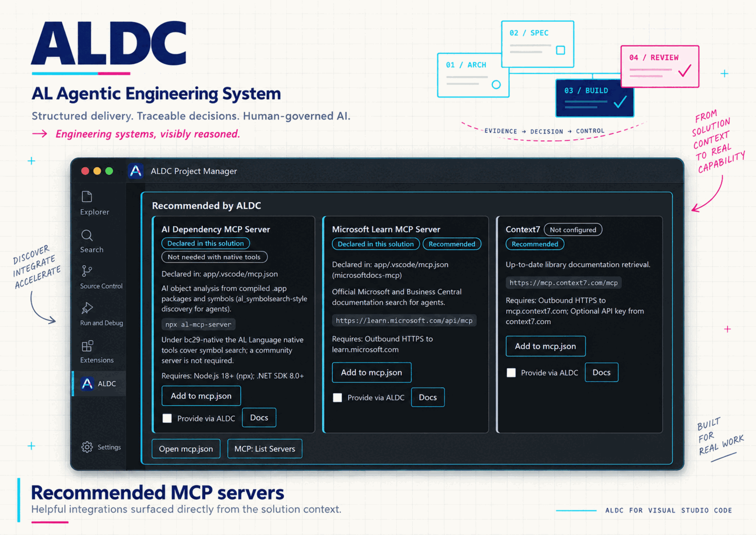Click the AI Dependency MCP Server title
This screenshot has width=756, height=535.
point(216,229)
